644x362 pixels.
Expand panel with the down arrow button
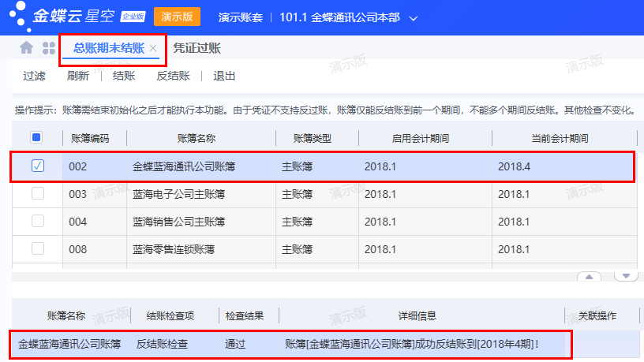626,276
